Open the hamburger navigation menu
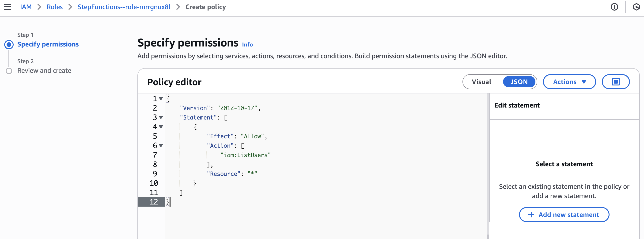 (8, 7)
